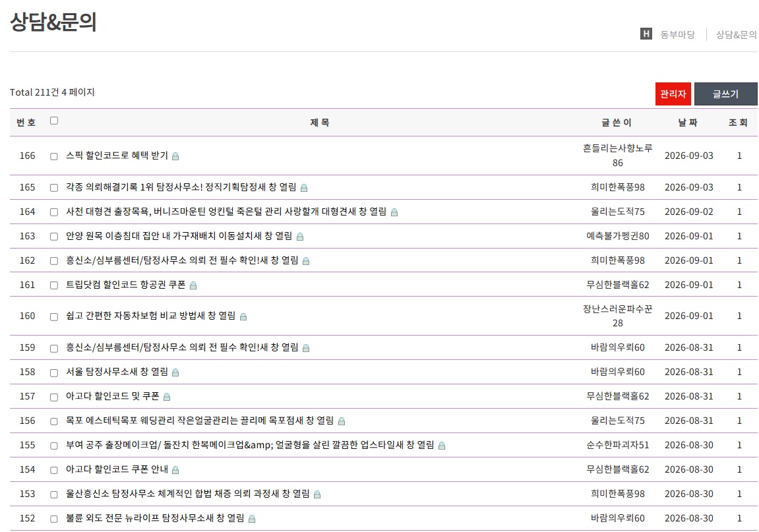Click lock icon on post 152 row
Screen dimensions: 759x532
point(252,518)
